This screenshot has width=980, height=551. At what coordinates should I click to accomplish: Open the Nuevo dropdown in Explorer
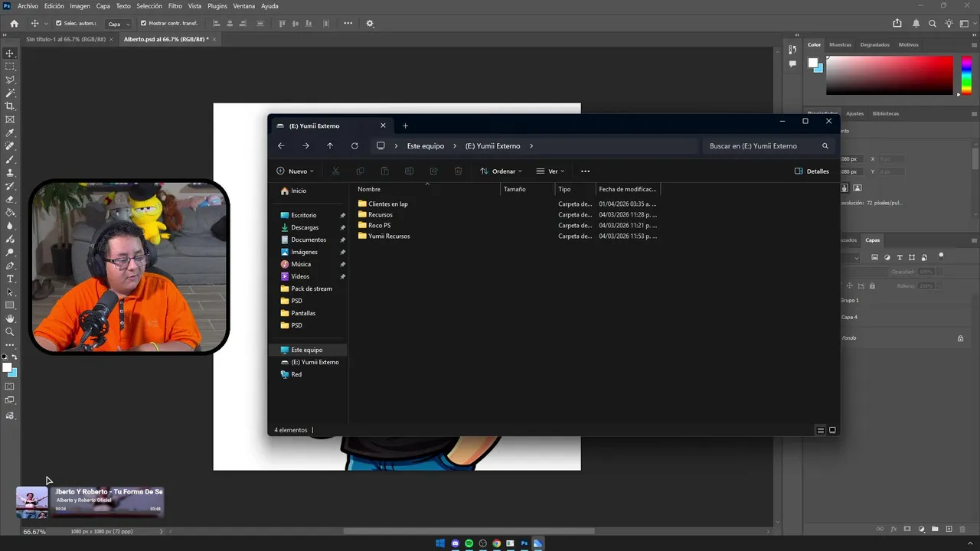click(x=295, y=171)
